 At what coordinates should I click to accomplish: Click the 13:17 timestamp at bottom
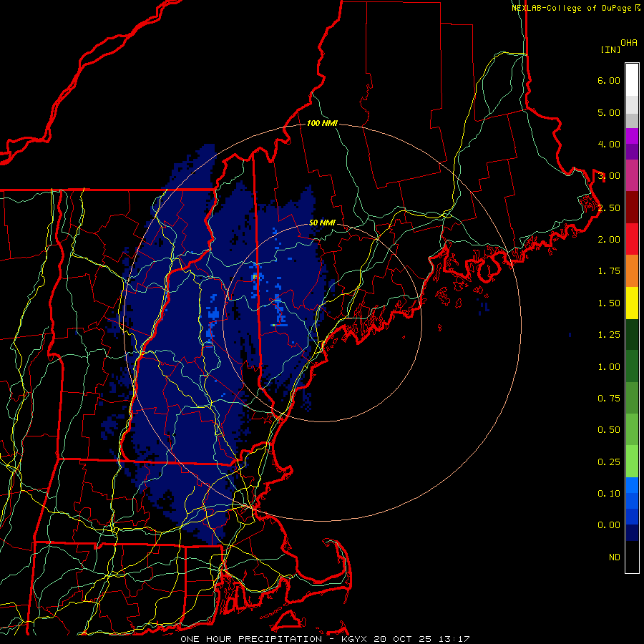pos(456,639)
